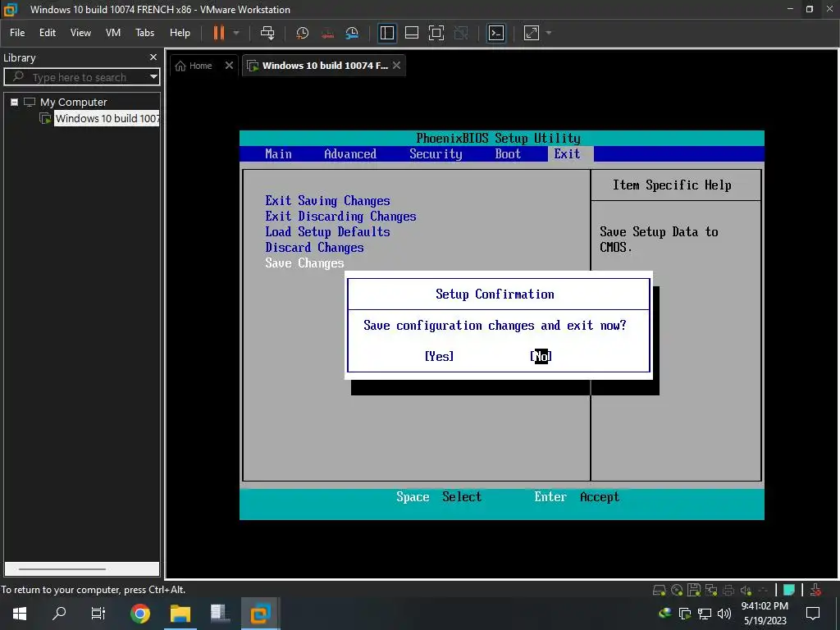Open the View menu

point(80,33)
